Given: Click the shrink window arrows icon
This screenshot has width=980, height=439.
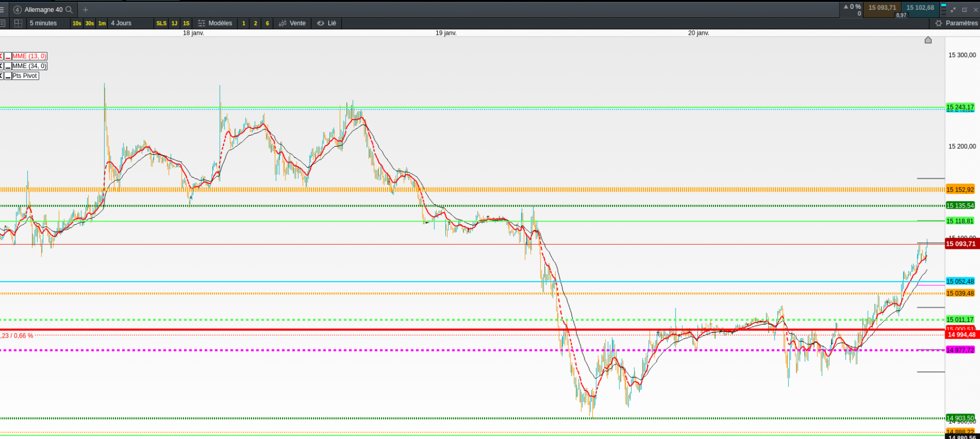Looking at the screenshot, I should click(953, 10).
